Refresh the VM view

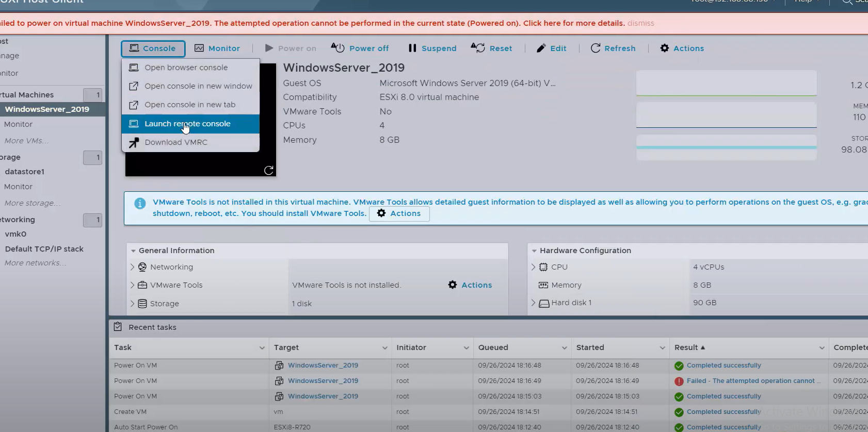point(613,48)
